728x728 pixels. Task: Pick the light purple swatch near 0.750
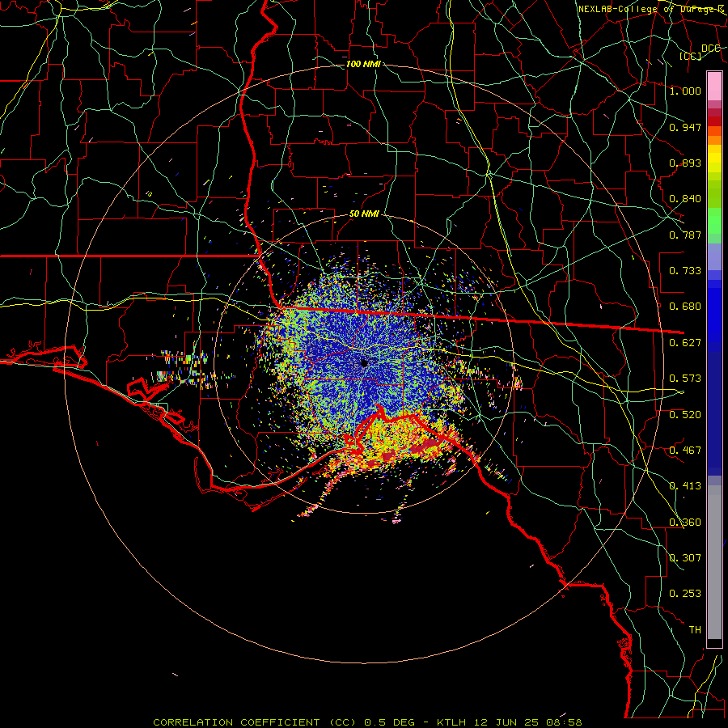714,256
